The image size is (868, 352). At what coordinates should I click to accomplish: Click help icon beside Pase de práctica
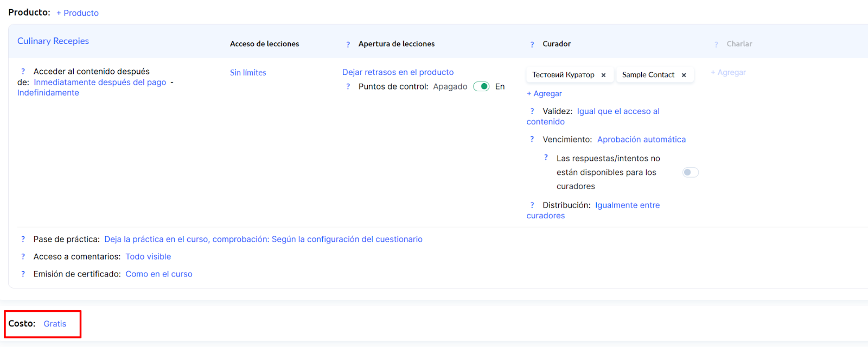(23, 240)
